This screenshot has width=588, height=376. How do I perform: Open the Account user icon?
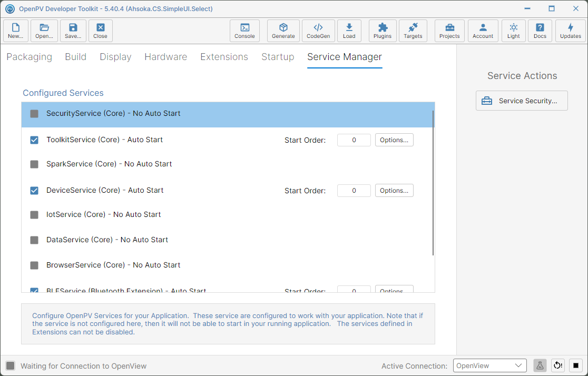483,31
